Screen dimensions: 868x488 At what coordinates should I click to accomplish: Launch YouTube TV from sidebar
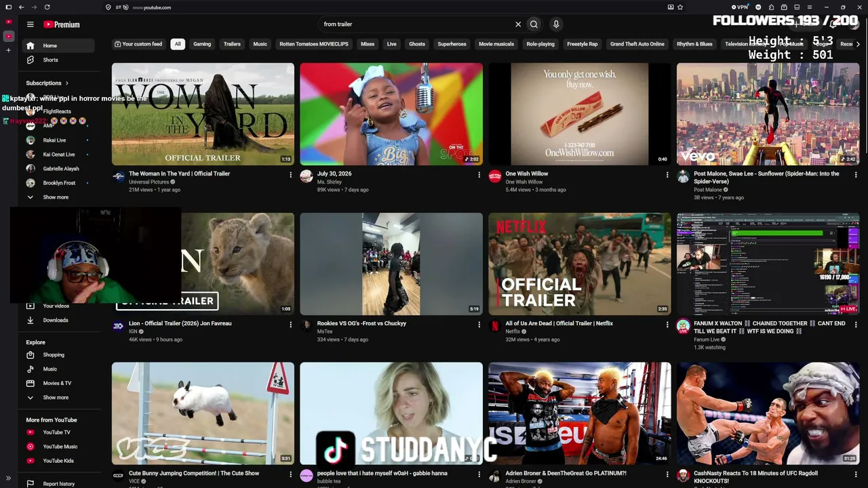[57, 432]
